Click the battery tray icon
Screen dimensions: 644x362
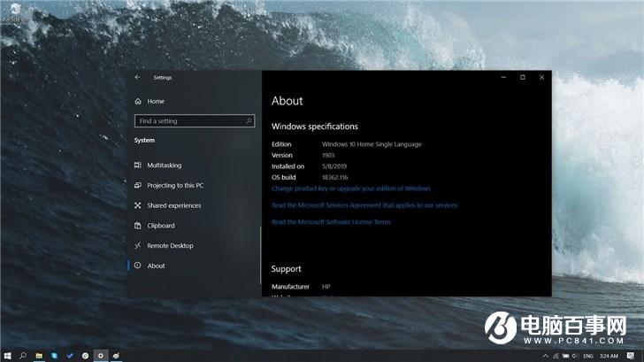[x=565, y=356]
